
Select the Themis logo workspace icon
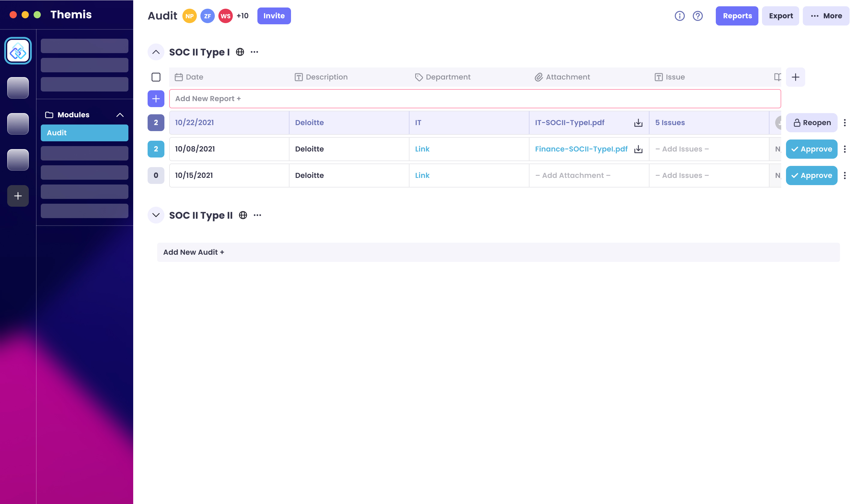click(x=18, y=51)
